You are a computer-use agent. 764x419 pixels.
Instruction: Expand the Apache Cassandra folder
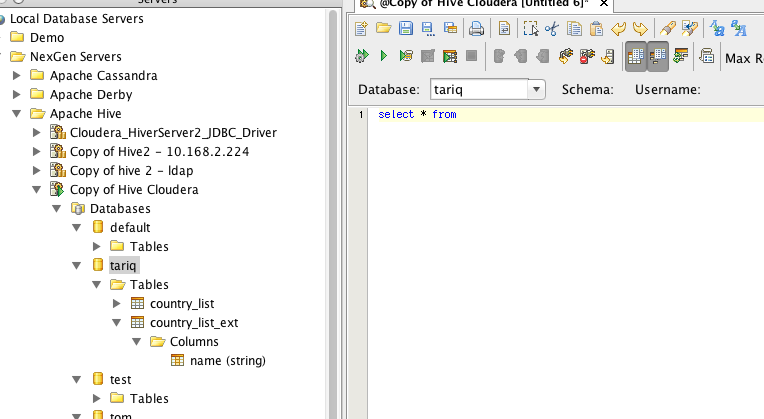(x=17, y=76)
